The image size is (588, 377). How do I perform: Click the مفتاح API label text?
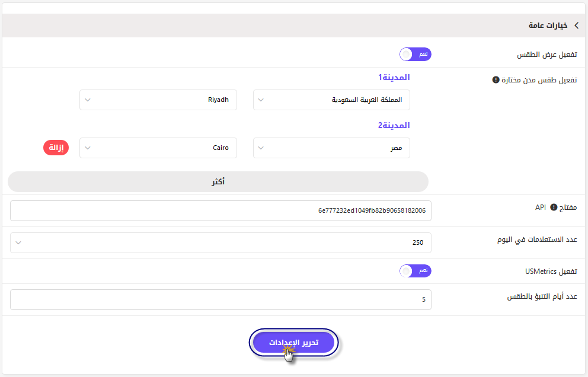556,207
